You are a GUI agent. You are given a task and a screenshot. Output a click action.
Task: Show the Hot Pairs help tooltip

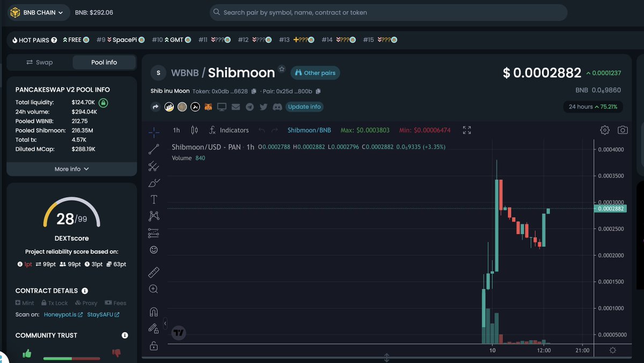pos(55,40)
